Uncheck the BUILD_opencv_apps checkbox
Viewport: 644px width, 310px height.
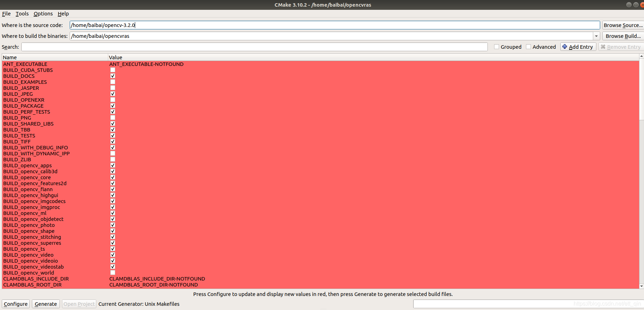point(113,165)
